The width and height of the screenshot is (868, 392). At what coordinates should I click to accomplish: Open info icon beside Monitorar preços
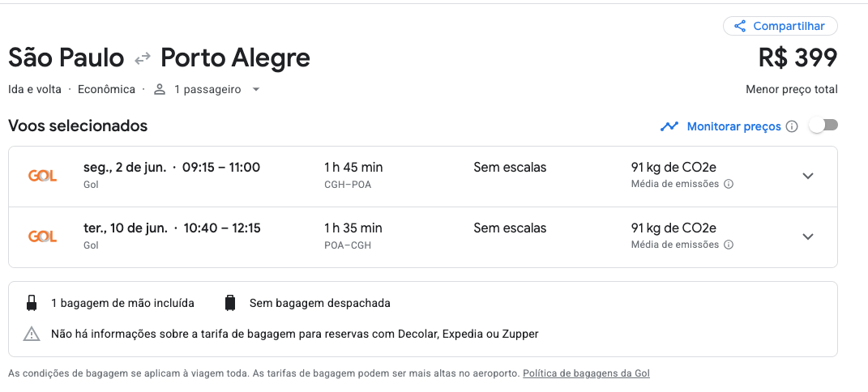792,126
